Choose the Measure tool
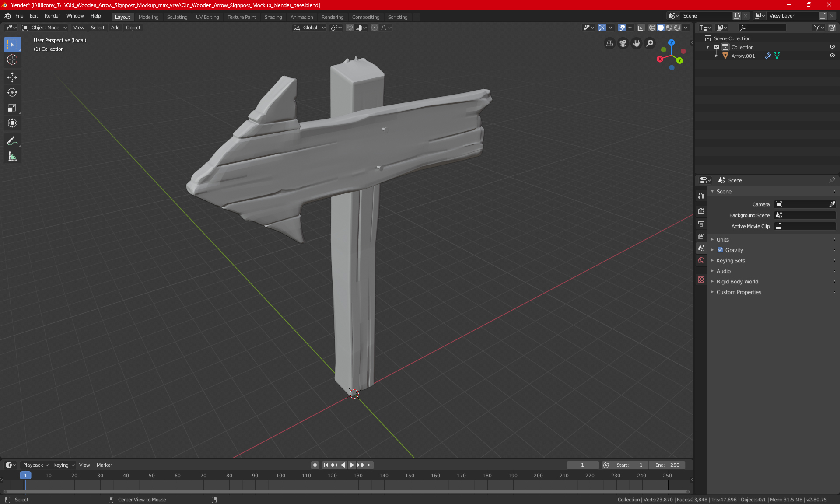Image resolution: width=840 pixels, height=504 pixels. 12,156
